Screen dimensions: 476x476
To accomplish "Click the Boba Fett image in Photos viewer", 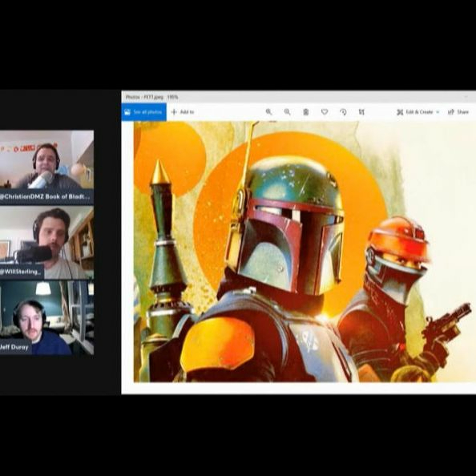I will click(x=305, y=251).
